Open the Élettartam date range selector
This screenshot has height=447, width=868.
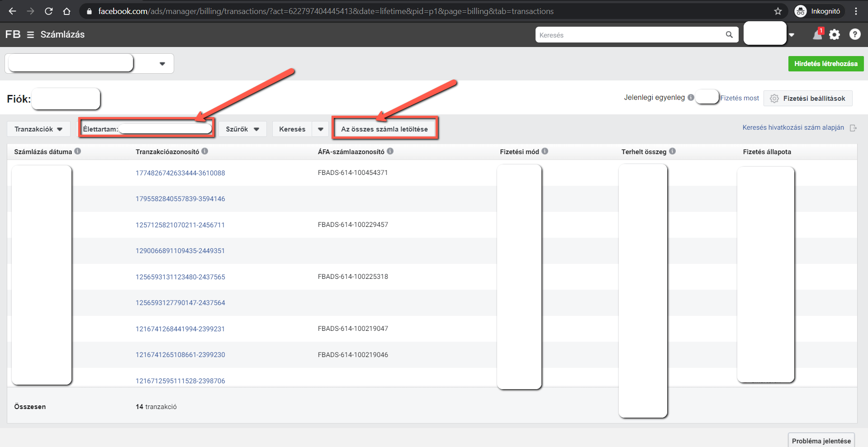coord(147,129)
